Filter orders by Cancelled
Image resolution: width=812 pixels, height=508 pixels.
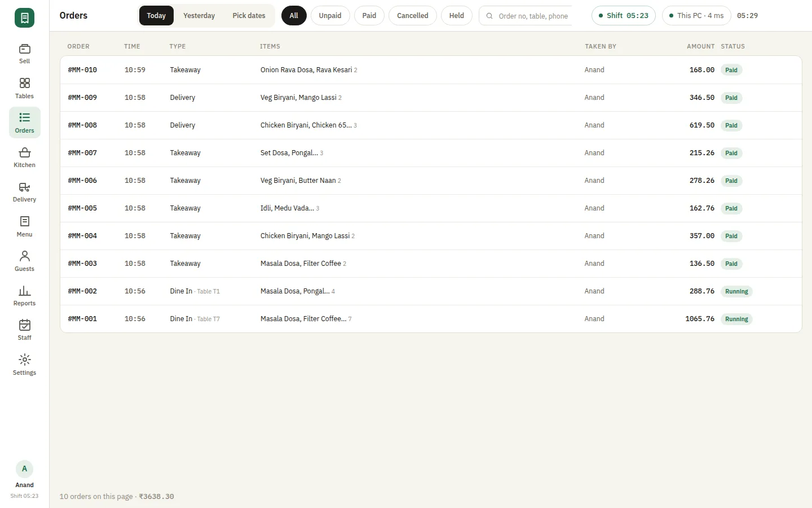point(413,16)
